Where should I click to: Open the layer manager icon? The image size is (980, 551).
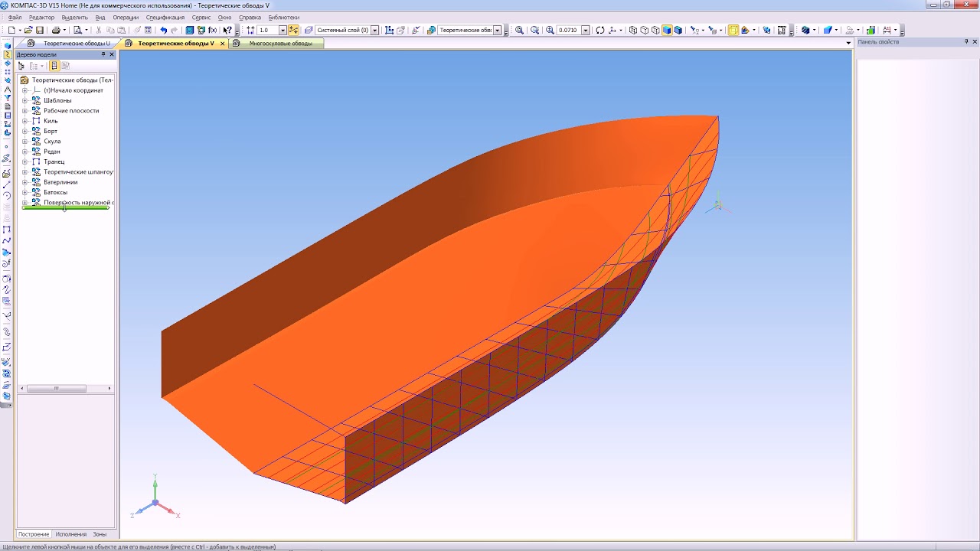click(x=309, y=31)
